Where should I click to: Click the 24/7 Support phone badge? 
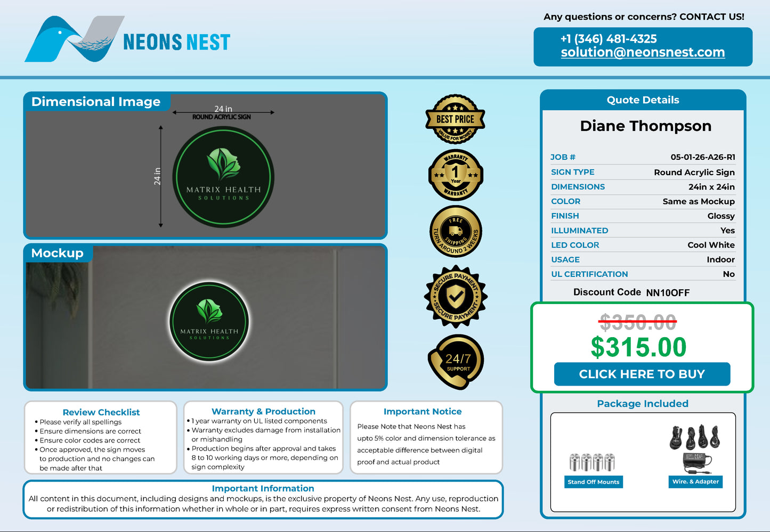(456, 362)
